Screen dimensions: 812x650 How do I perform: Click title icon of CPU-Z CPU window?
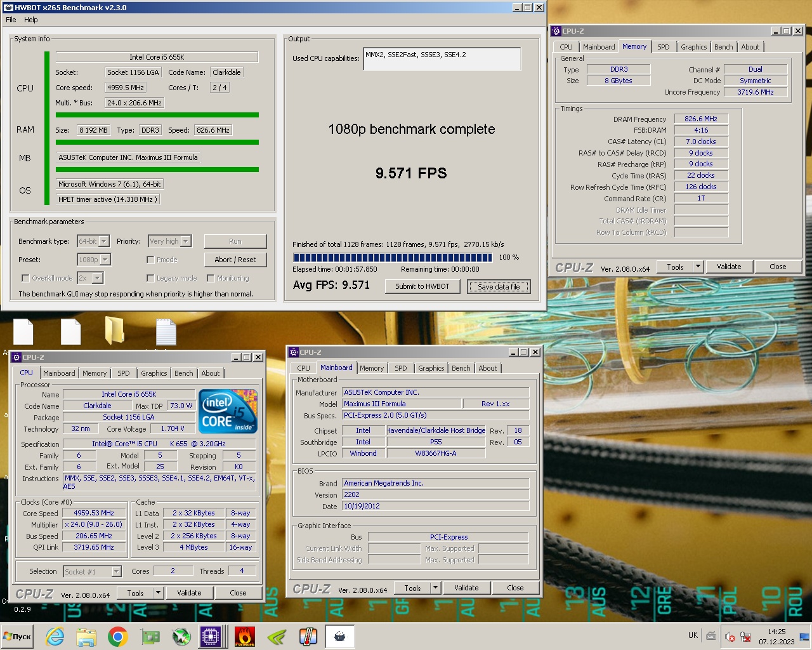[x=16, y=357]
